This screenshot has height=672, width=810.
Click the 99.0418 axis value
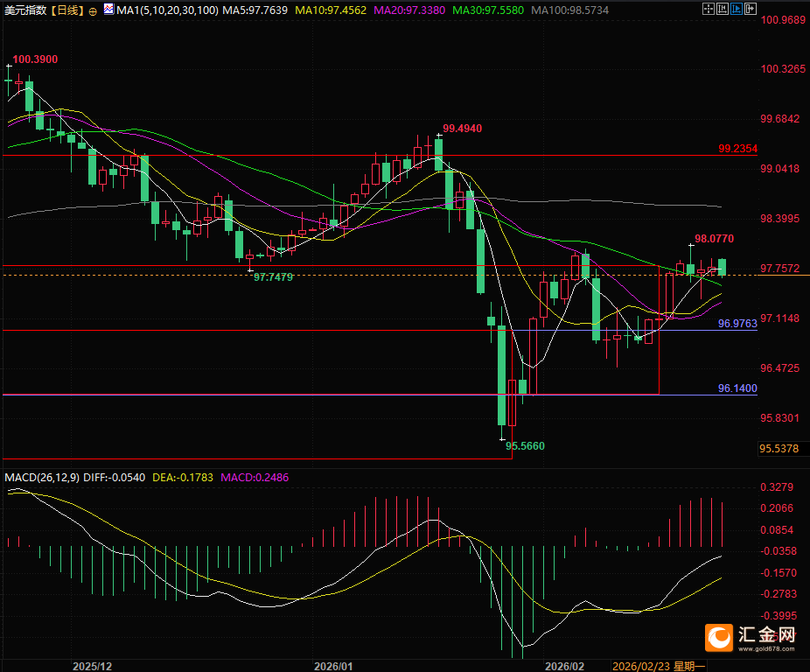coord(780,169)
